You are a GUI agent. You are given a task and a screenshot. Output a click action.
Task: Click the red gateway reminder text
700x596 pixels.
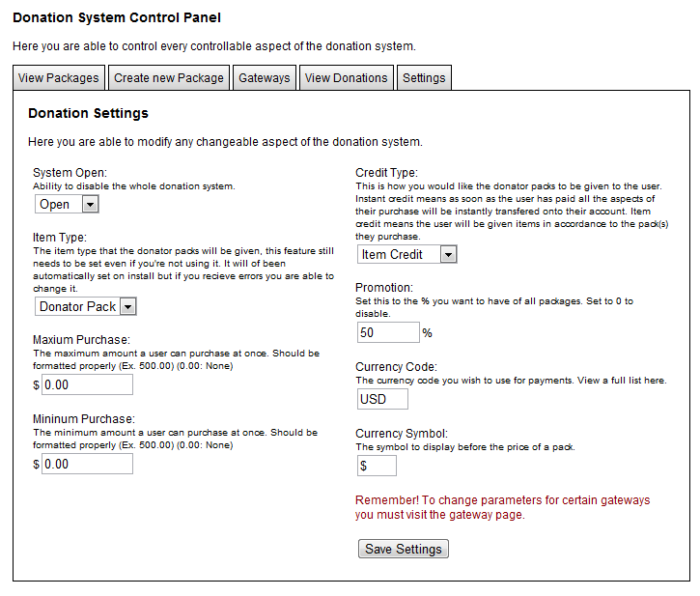[x=502, y=507]
